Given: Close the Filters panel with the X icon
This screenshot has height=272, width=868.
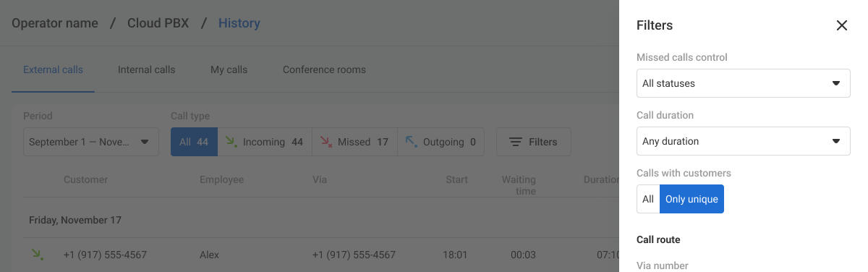Looking at the screenshot, I should point(841,25).
